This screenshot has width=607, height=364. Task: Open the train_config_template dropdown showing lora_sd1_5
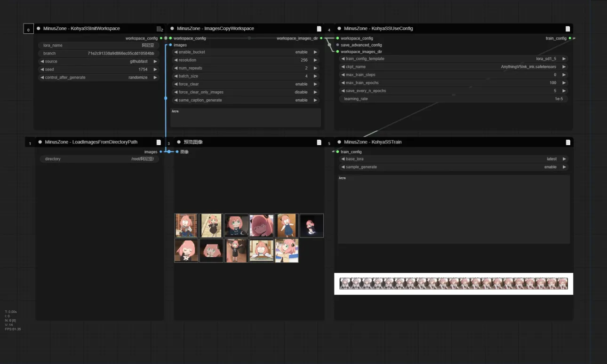coord(454,59)
